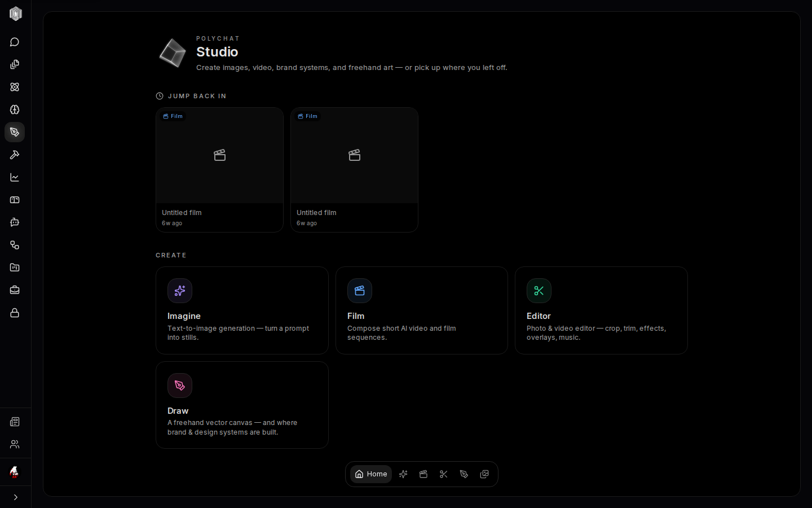Switch to the scissors tab in bottom bar
Viewport: 812px width, 508px height.
point(444,474)
